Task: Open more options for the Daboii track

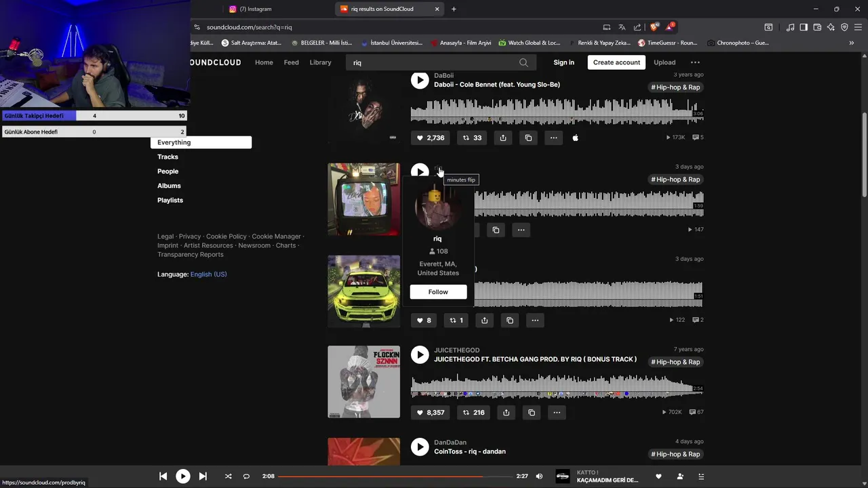Action: [x=553, y=138]
